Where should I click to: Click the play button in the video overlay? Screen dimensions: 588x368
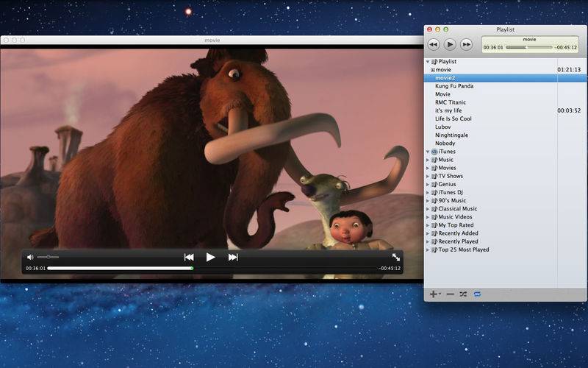210,257
